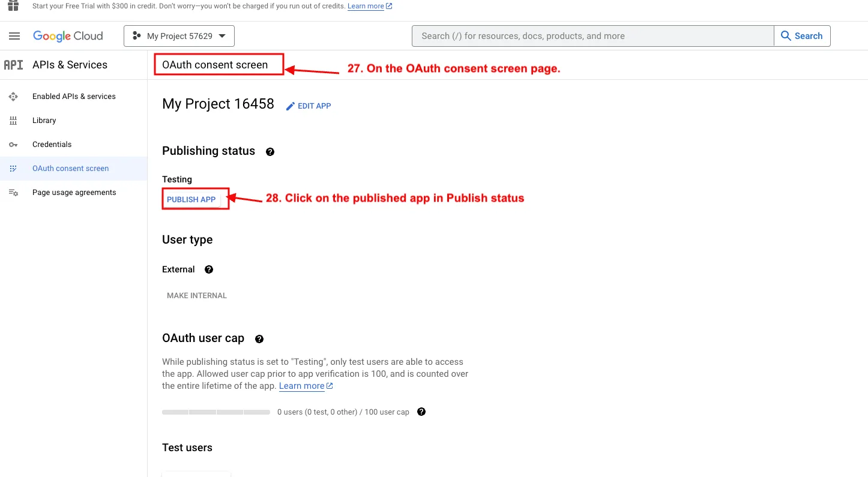Open the Credentials page
This screenshot has width=868, height=477.
[74, 145]
